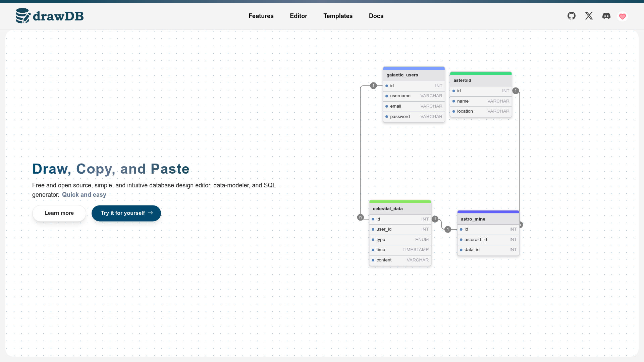Click the asteroid_id field in astro_mine
This screenshot has width=644, height=362.
point(488,240)
